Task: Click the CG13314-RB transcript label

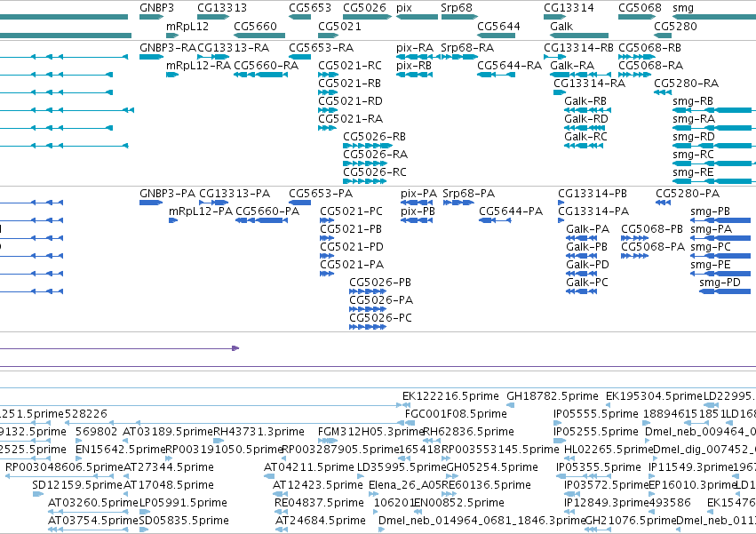Action: (x=578, y=48)
